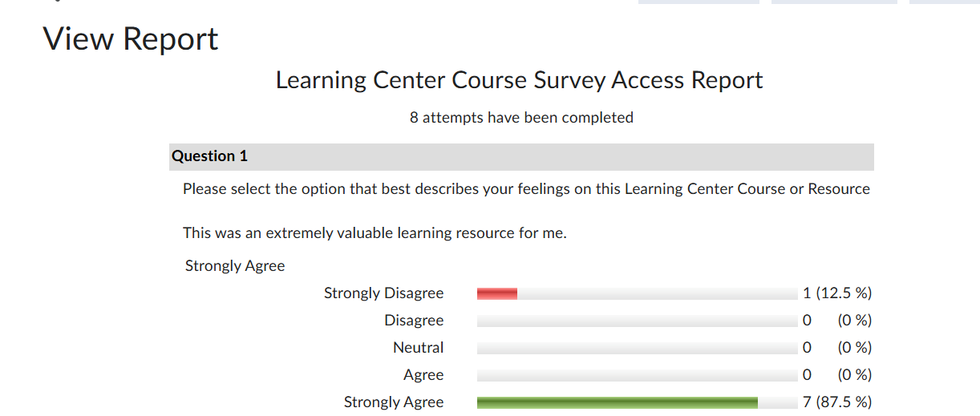Select the Strongly Agree row label beside green bar
The image size is (980, 416).
click(394, 402)
